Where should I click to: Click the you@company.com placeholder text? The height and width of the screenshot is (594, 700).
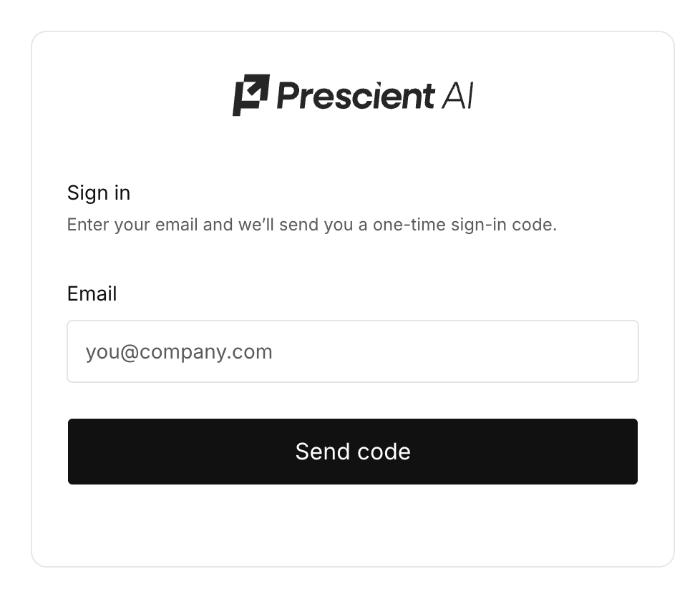tap(179, 352)
